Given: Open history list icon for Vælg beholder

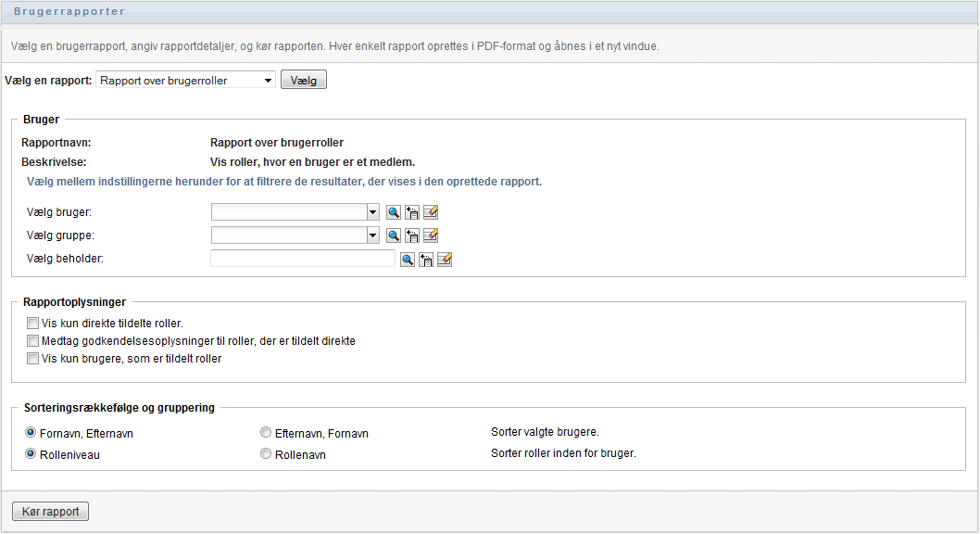Looking at the screenshot, I should pyautogui.click(x=426, y=260).
